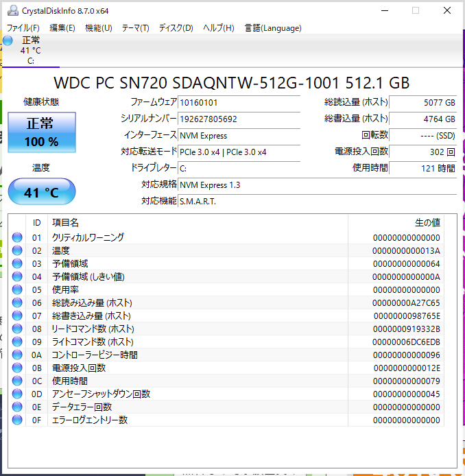Click the 生の値 column header
The width and height of the screenshot is (465, 476).
point(396,223)
